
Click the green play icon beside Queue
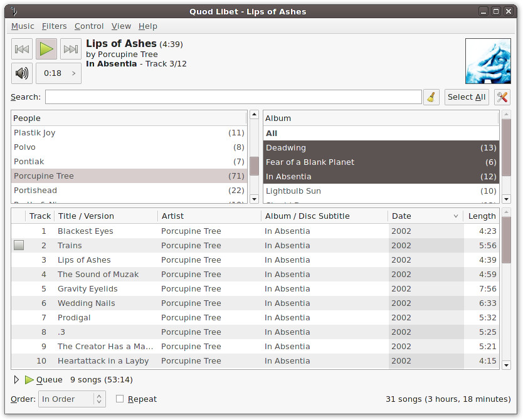click(29, 380)
